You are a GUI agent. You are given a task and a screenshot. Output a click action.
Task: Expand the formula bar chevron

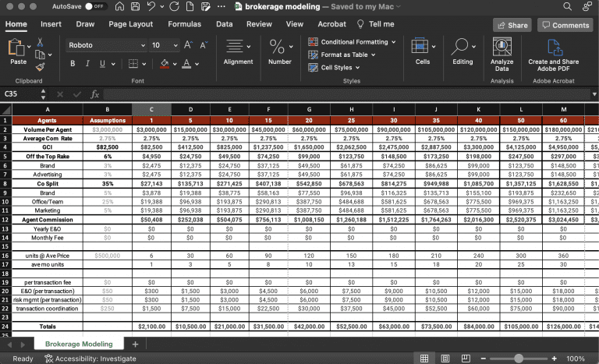tap(594, 94)
